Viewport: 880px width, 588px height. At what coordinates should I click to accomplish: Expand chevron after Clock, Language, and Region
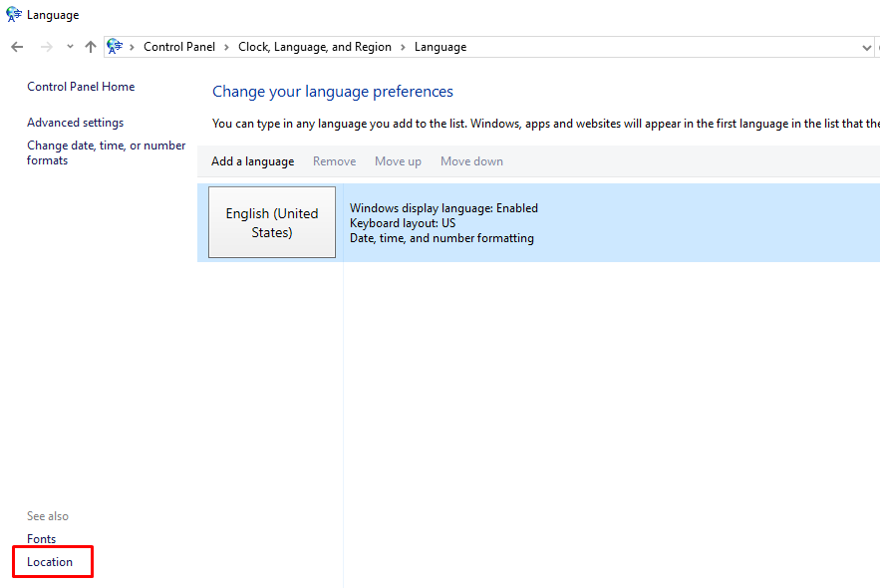(x=403, y=47)
